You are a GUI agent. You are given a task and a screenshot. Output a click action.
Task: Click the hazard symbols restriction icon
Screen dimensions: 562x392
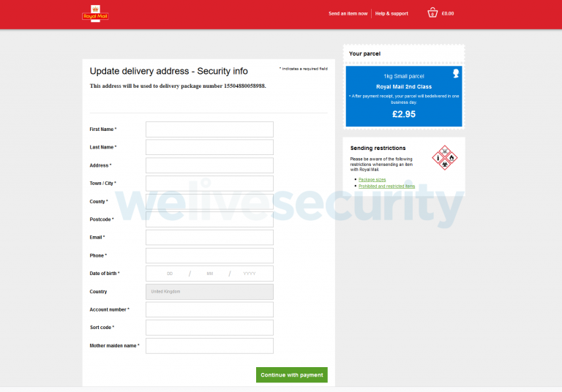[444, 158]
